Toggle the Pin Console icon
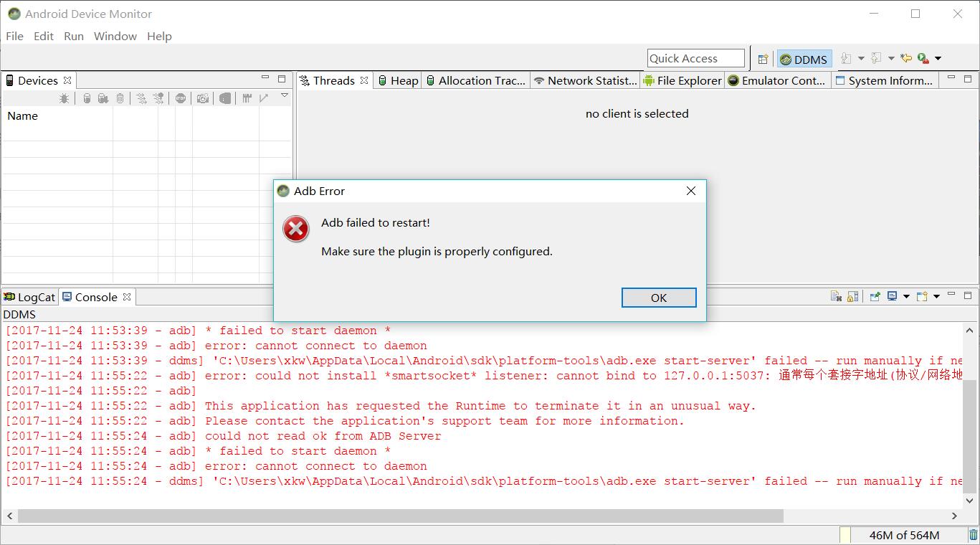The width and height of the screenshot is (980, 545). (x=875, y=296)
